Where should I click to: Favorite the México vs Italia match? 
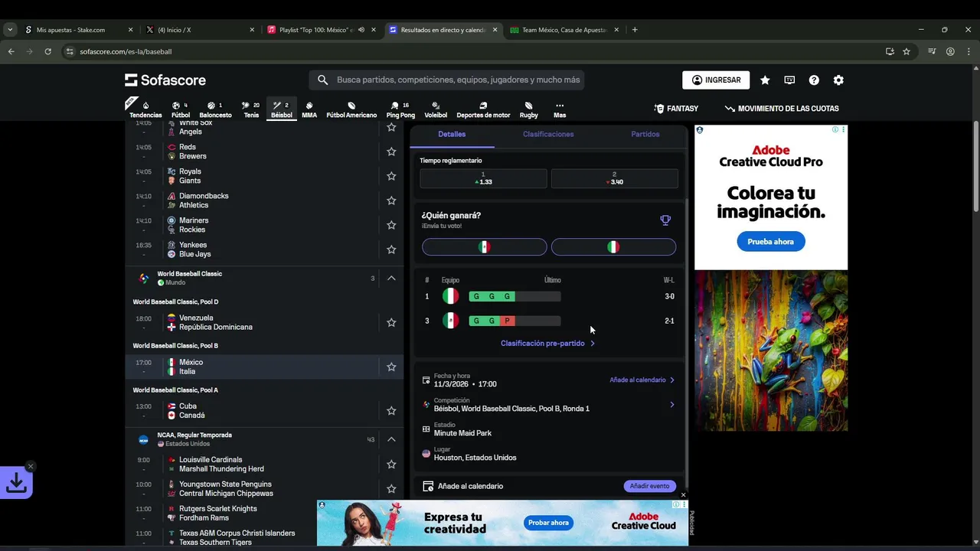[x=391, y=367]
